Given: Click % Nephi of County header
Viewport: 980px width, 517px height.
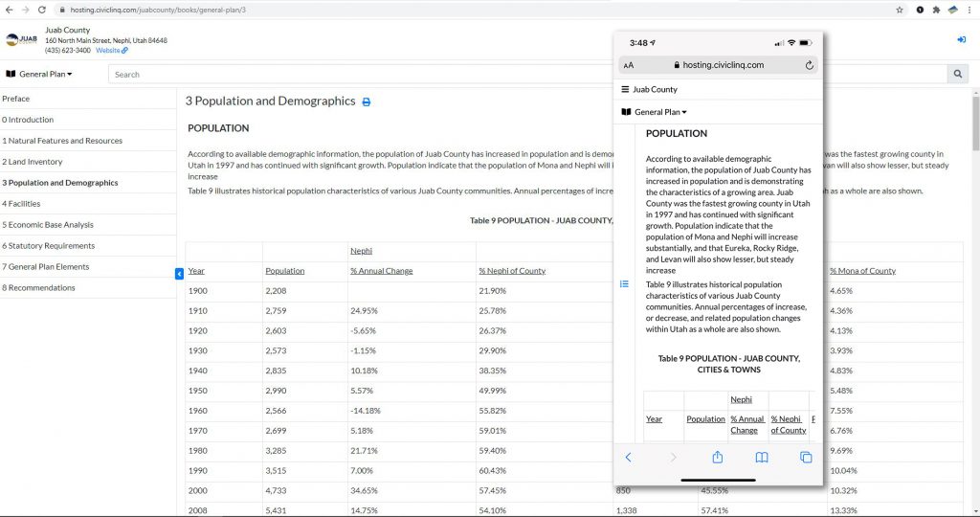Looking at the screenshot, I should (x=512, y=271).
